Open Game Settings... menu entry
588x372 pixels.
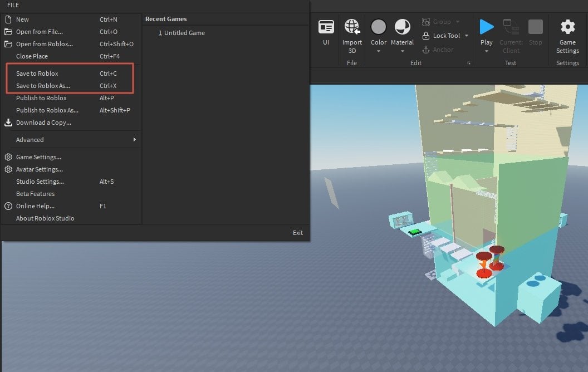tap(71, 157)
